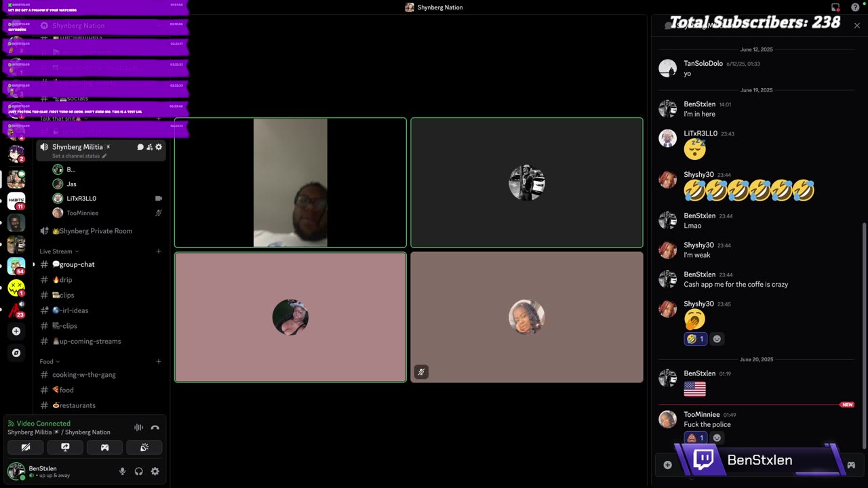This screenshot has height=488, width=868.
Task: Click the TanSoloDolo username in chat
Action: pos(703,64)
